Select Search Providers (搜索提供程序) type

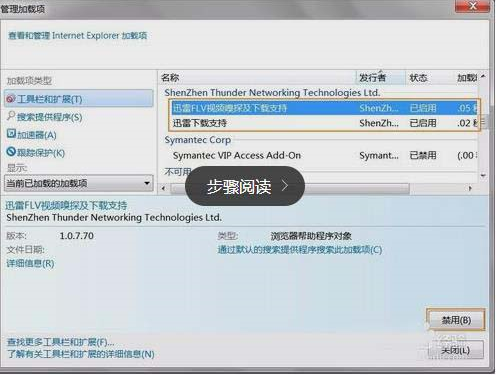[x=49, y=117]
